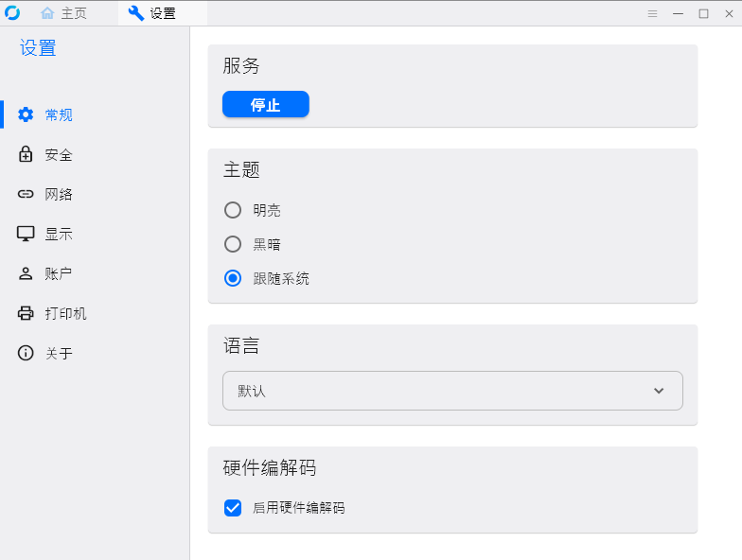The image size is (742, 560).
Task: Select the Display monitor icon
Action: 26,234
